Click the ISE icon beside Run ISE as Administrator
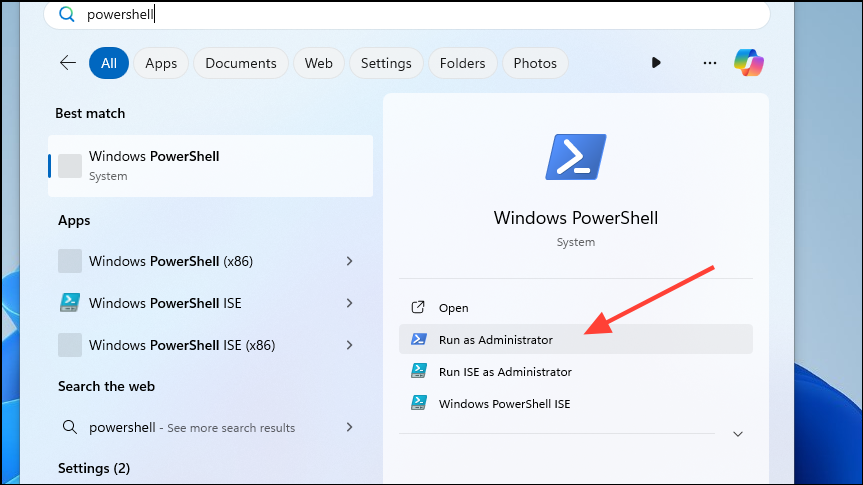863x485 pixels. 419,371
